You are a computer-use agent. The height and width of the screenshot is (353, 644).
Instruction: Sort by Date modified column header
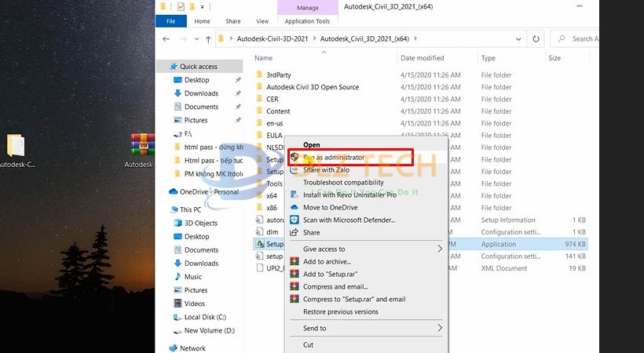point(423,58)
